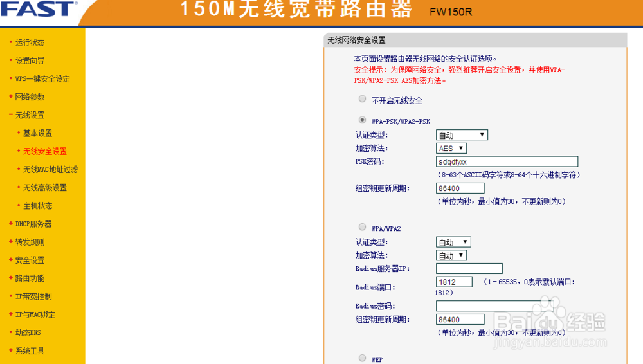Expand 转发规则 section
The height and width of the screenshot is (364, 643).
point(30,242)
